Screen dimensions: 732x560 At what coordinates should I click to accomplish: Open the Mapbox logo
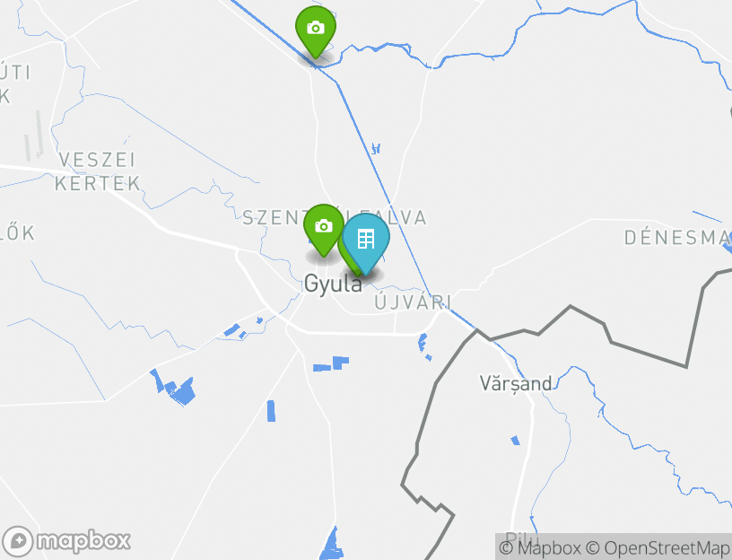coord(65,541)
